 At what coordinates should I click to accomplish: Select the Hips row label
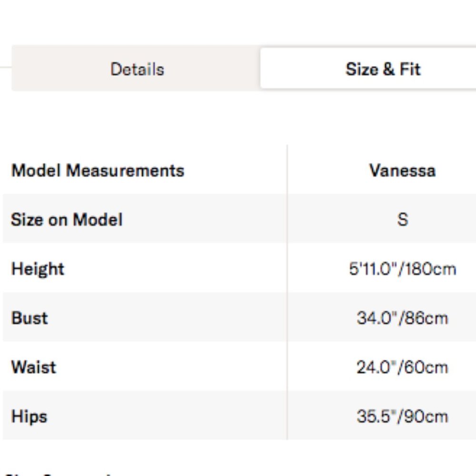pyautogui.click(x=29, y=416)
